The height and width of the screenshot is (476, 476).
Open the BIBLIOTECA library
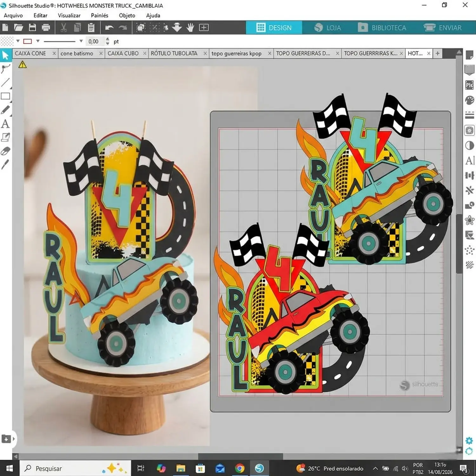tap(382, 28)
